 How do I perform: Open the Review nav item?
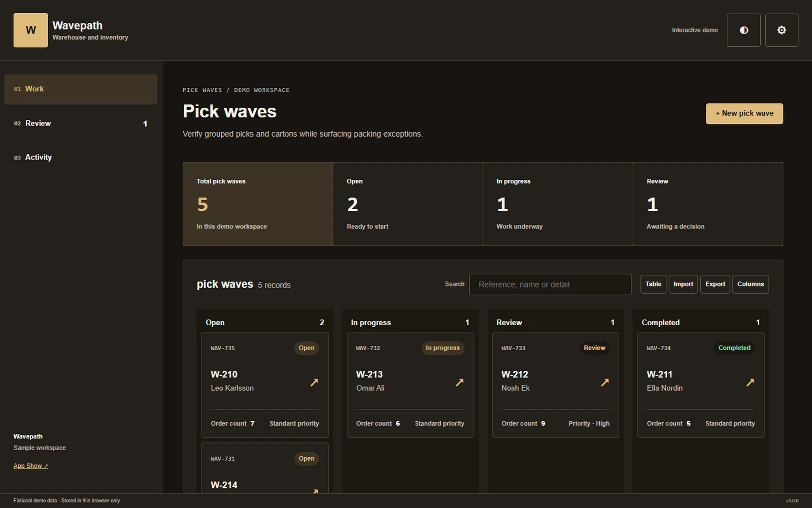click(x=81, y=123)
